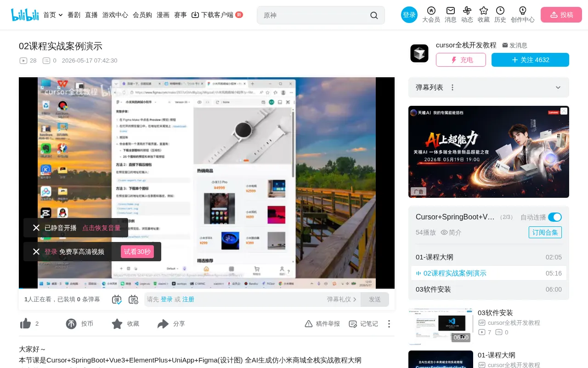Viewport: 588px width, 368px height.
Task: Like the video with thumbs-up icon
Action: click(x=25, y=324)
